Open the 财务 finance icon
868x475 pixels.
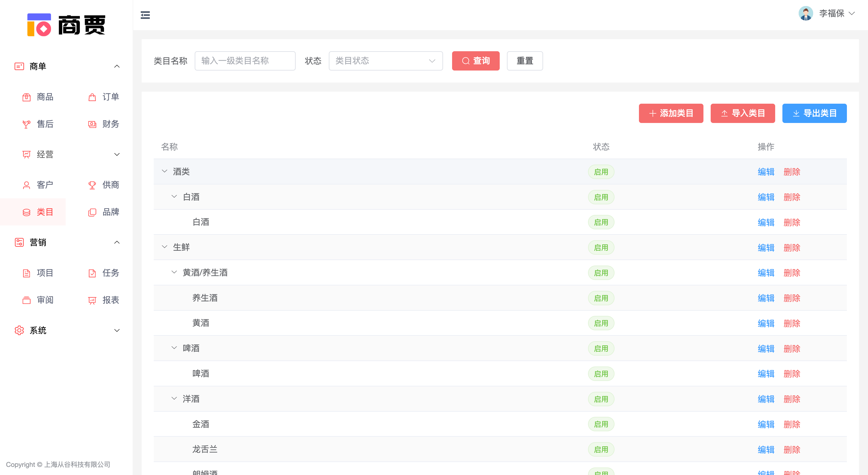(x=92, y=124)
